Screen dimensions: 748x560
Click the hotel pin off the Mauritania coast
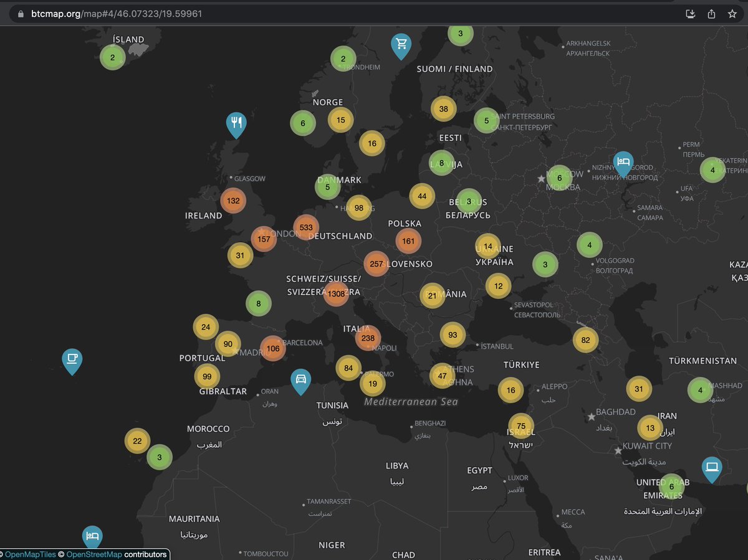click(x=92, y=534)
